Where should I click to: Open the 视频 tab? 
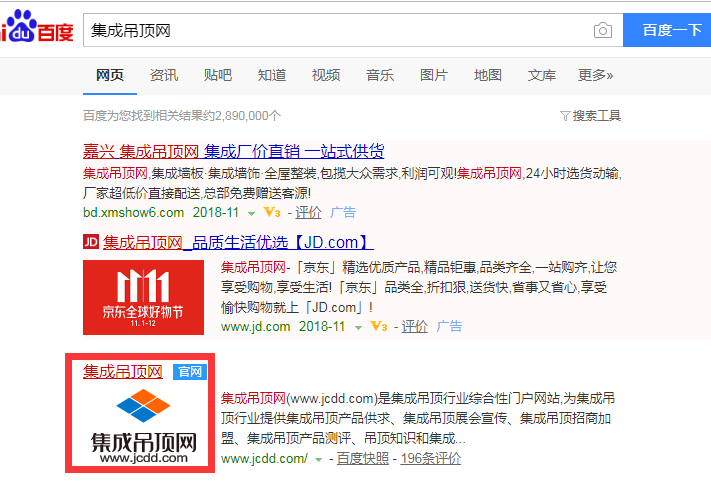coord(326,75)
